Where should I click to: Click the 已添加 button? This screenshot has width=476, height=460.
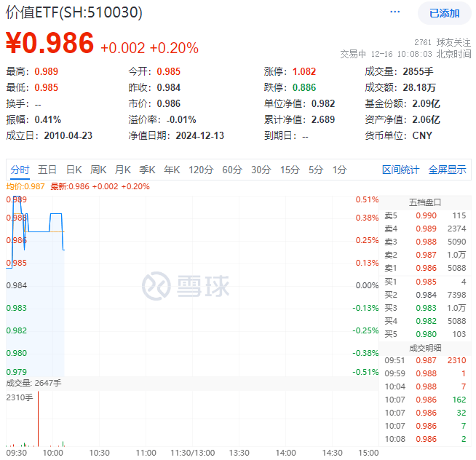[x=445, y=13]
